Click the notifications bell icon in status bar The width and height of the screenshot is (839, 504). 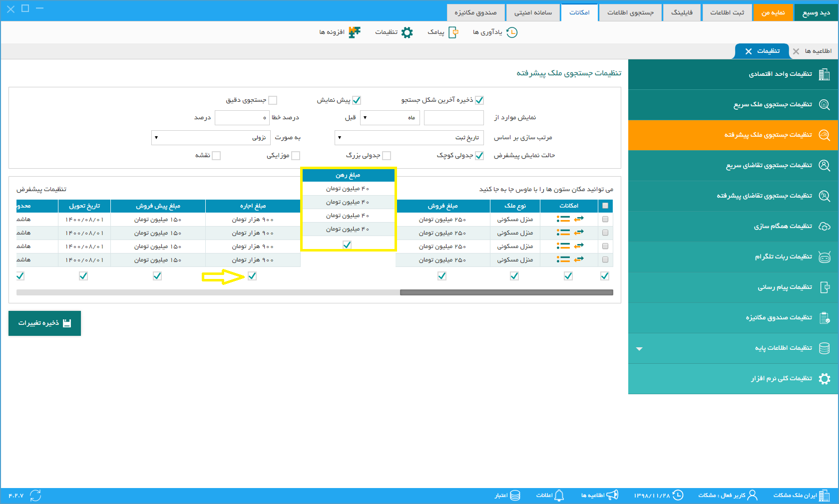point(559,495)
